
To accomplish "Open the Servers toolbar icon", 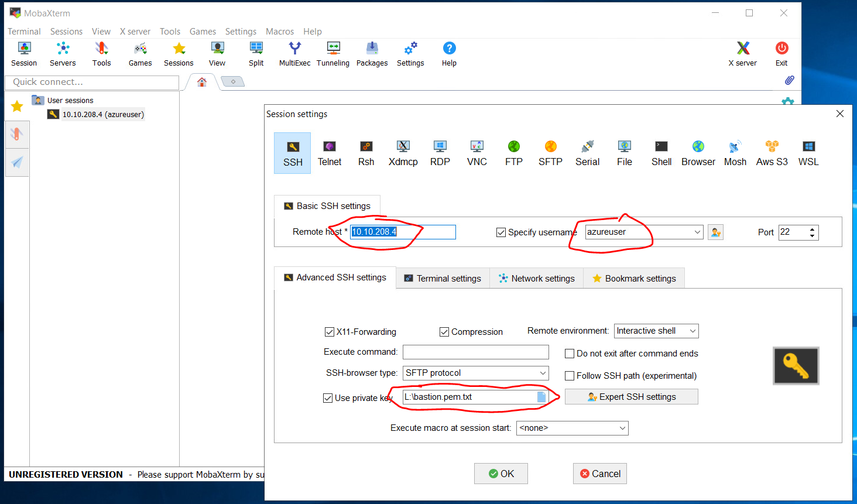I will pos(63,54).
